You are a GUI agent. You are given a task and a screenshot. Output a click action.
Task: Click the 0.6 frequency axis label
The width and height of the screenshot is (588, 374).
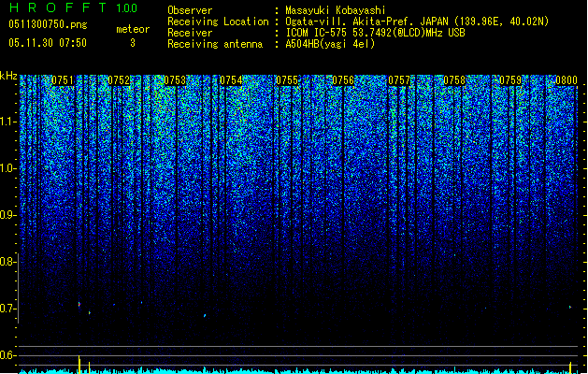[8, 355]
